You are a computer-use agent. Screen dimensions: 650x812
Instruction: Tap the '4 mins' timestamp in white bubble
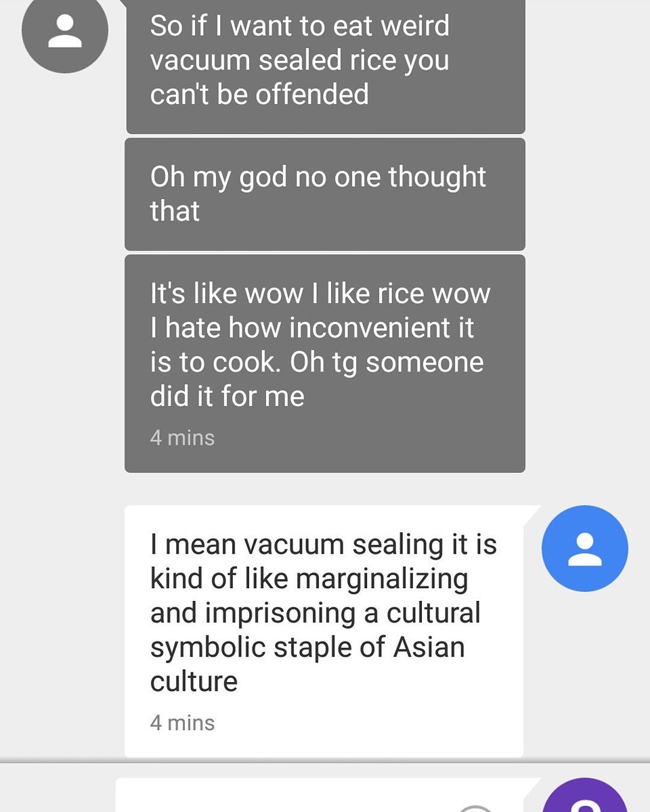[x=182, y=723]
